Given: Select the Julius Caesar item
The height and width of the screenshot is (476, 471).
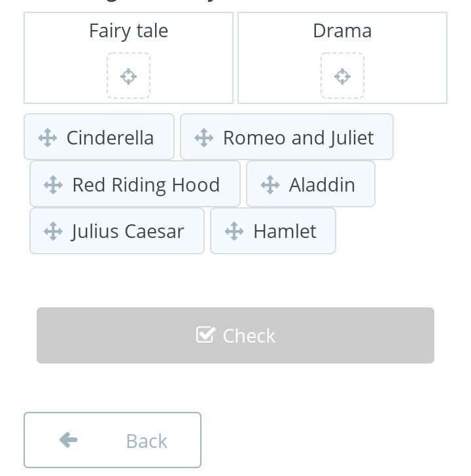Looking at the screenshot, I should click(x=117, y=231).
